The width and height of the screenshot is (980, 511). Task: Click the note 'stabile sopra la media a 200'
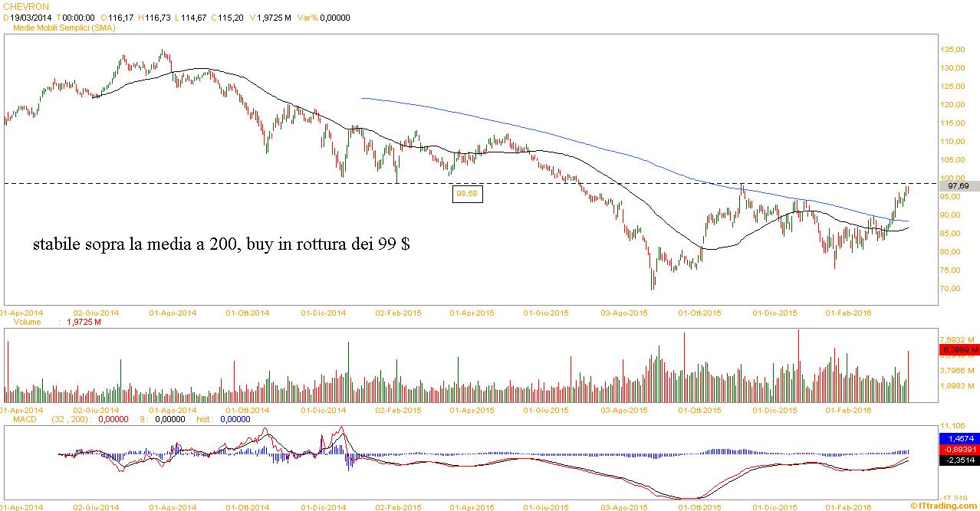(135, 245)
